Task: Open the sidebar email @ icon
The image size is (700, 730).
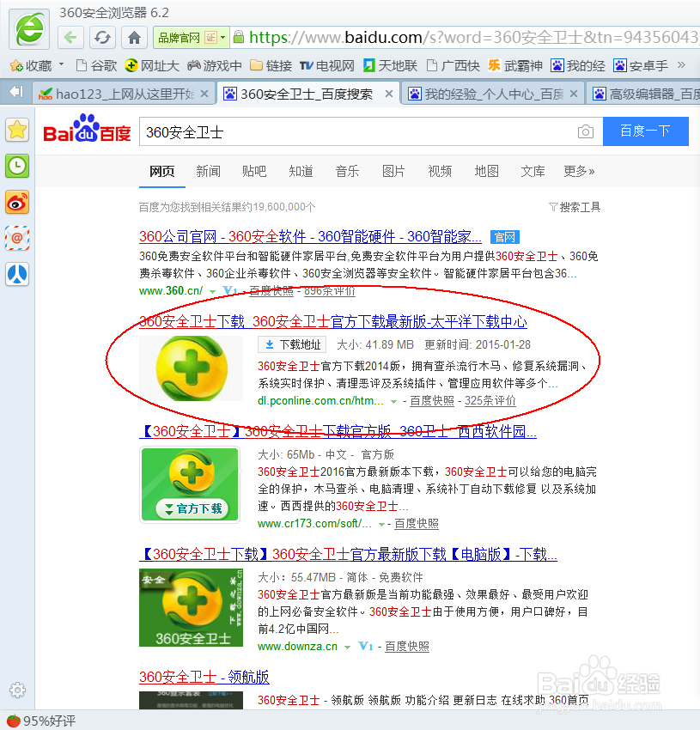Action: coord(17,239)
